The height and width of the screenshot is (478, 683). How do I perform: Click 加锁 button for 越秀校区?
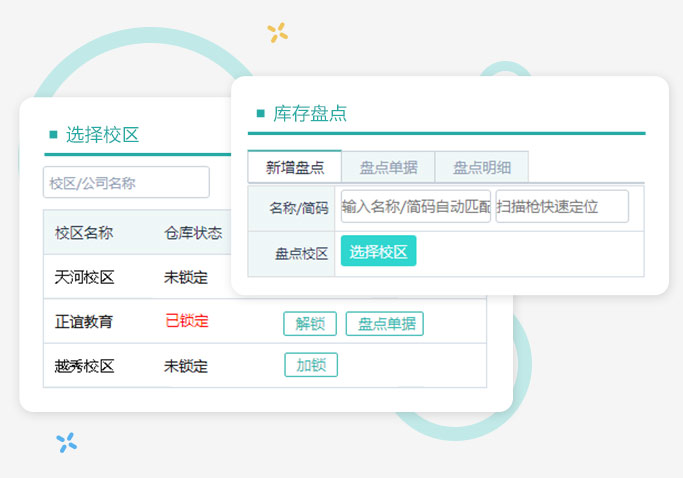point(311,365)
